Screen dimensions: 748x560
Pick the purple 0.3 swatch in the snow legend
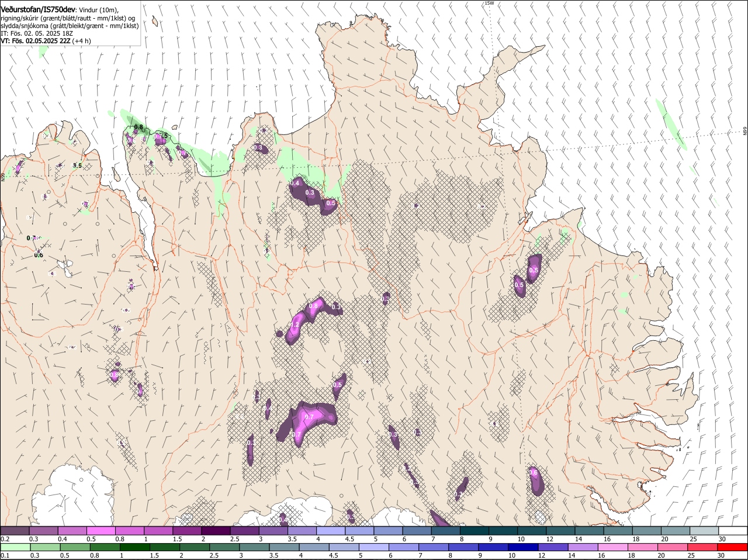43,531
